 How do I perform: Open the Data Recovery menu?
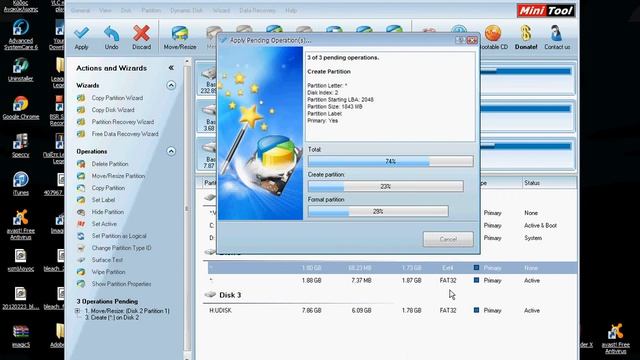pos(257,11)
